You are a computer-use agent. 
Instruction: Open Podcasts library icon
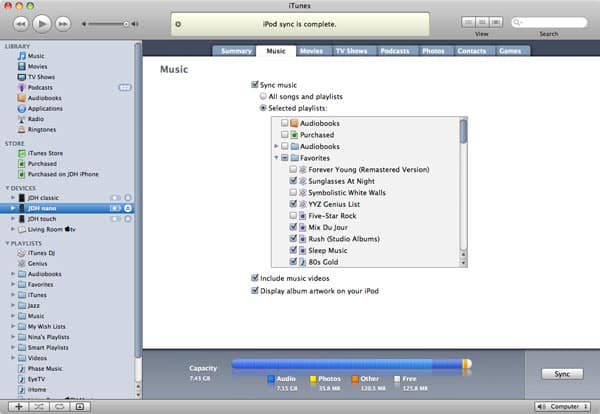click(x=22, y=88)
